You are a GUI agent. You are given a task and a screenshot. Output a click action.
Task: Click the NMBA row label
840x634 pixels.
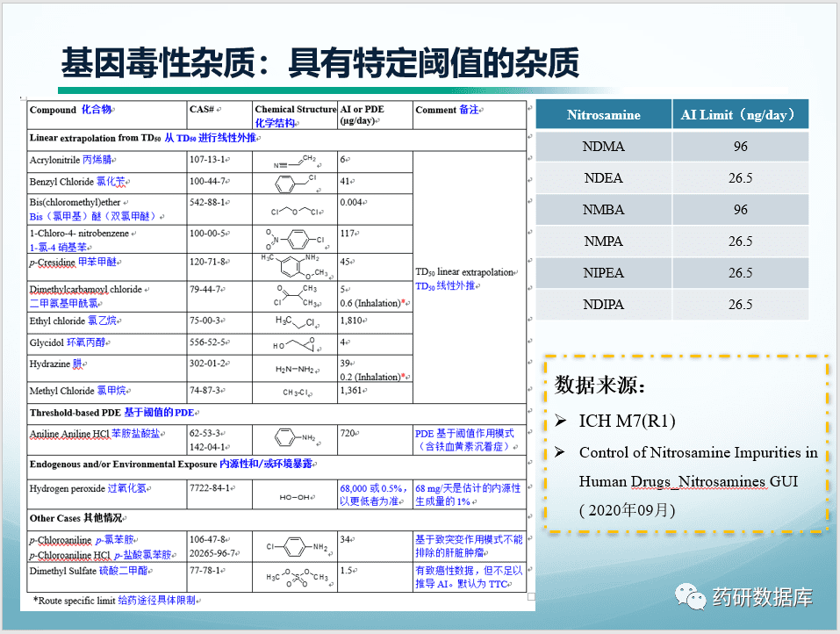pos(604,210)
